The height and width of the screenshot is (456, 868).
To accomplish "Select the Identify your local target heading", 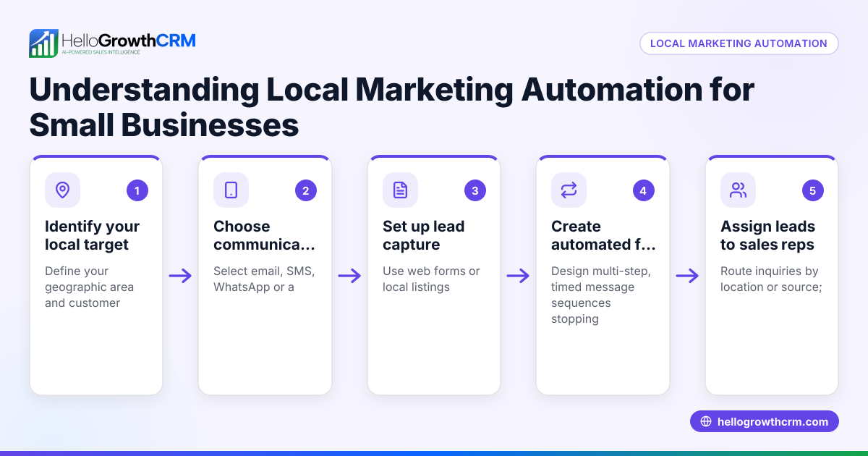I will (93, 235).
